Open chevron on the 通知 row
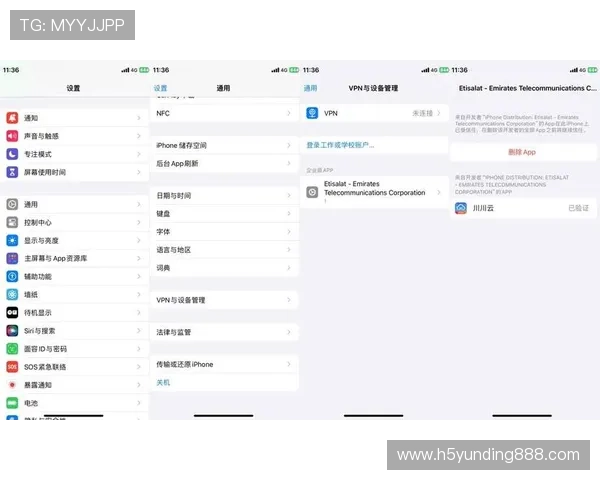The height and width of the screenshot is (480, 600). tap(139, 118)
